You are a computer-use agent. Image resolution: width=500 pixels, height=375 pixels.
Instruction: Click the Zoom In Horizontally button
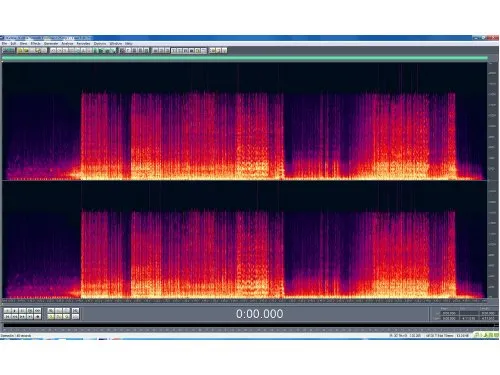(x=51, y=311)
